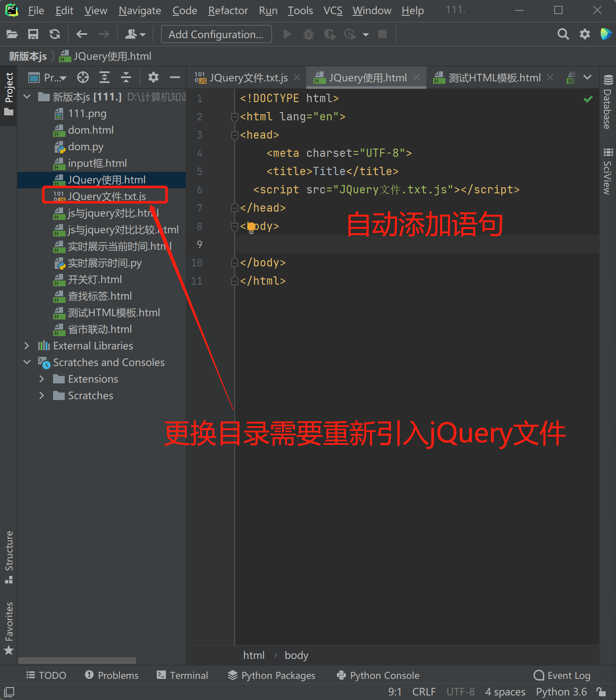The image size is (616, 700).
Task: Toggle the SciView tool window tab
Action: 608,171
